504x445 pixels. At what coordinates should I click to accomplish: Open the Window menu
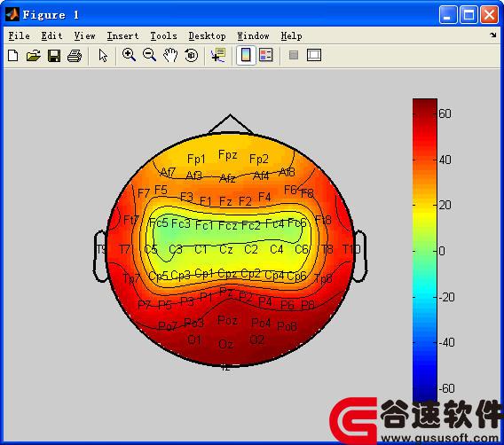(x=253, y=36)
